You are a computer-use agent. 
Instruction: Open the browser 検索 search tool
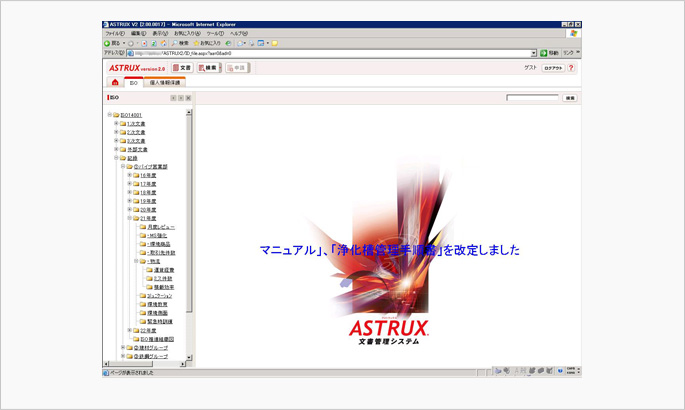pyautogui.click(x=180, y=43)
